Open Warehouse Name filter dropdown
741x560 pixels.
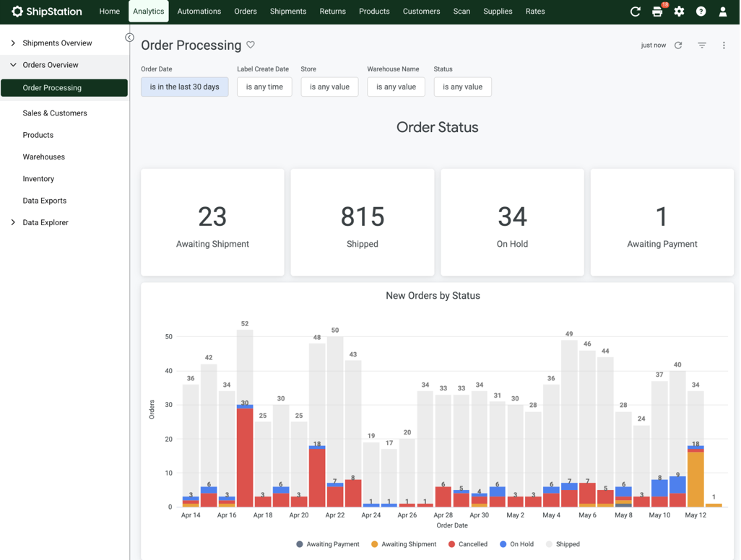coord(396,87)
